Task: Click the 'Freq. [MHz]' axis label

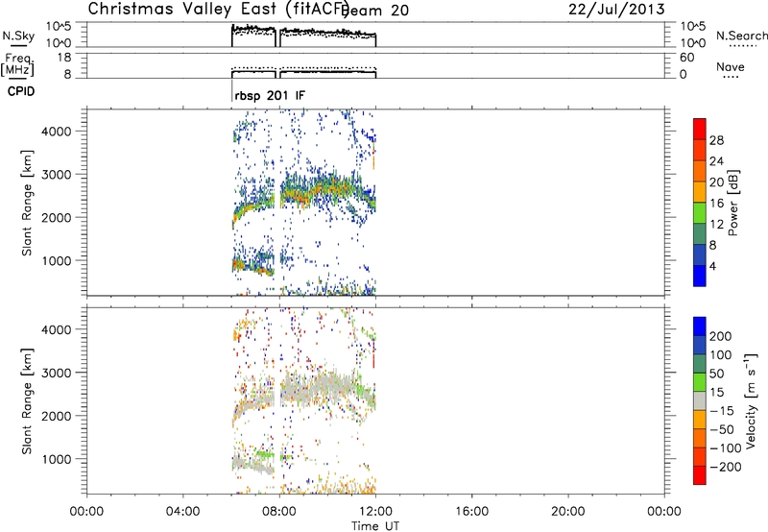Action: point(17,65)
